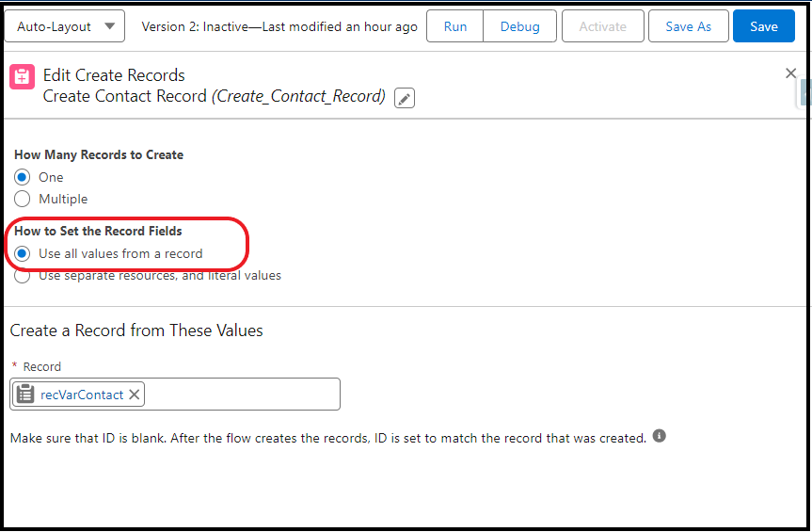Edit label via pencil icon

(x=405, y=98)
